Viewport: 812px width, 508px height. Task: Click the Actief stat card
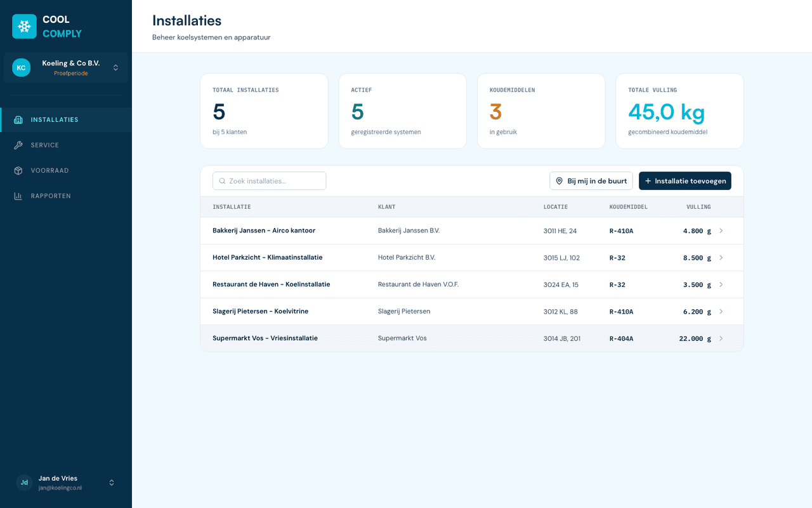click(403, 111)
